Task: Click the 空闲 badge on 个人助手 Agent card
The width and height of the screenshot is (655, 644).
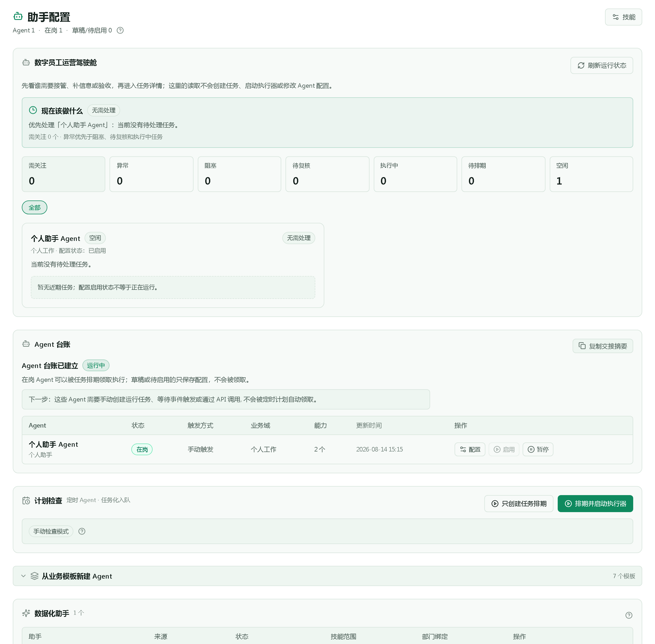Action: [x=95, y=238]
